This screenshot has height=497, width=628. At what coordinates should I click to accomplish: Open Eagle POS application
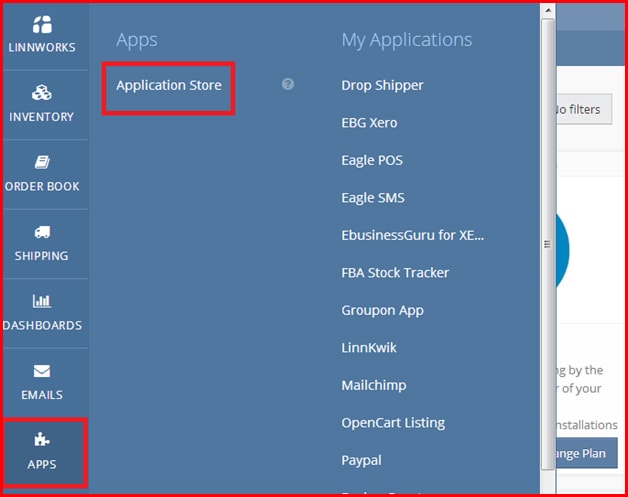click(372, 160)
